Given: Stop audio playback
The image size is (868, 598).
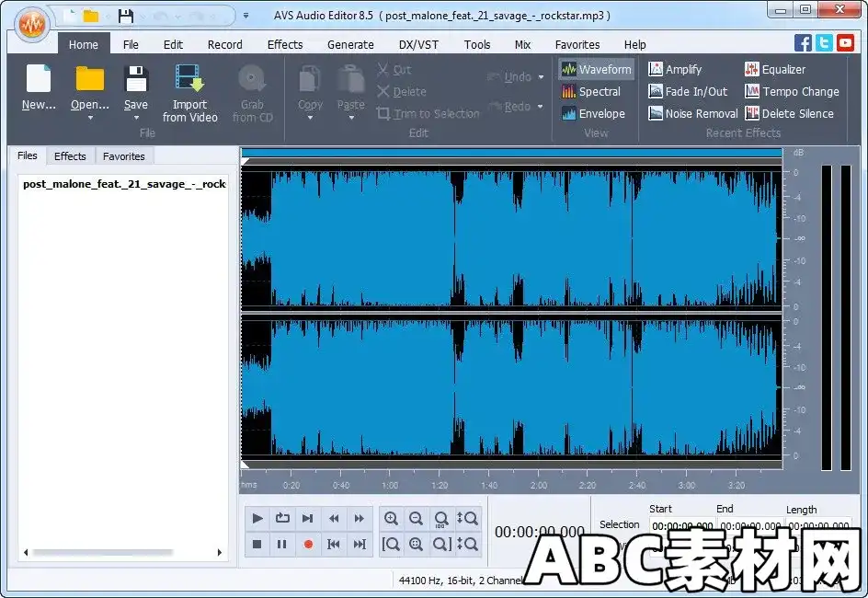Looking at the screenshot, I should [x=257, y=545].
